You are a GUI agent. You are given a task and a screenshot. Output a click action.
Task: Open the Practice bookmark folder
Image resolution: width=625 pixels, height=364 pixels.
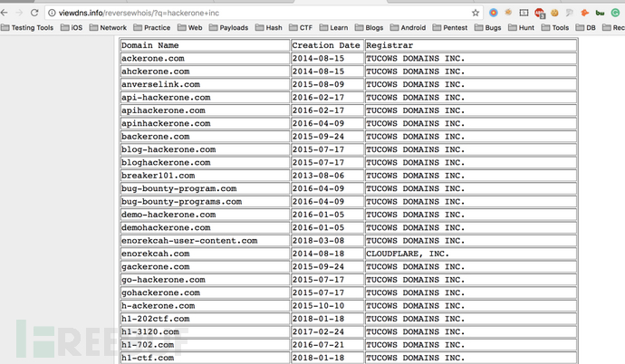point(152,27)
